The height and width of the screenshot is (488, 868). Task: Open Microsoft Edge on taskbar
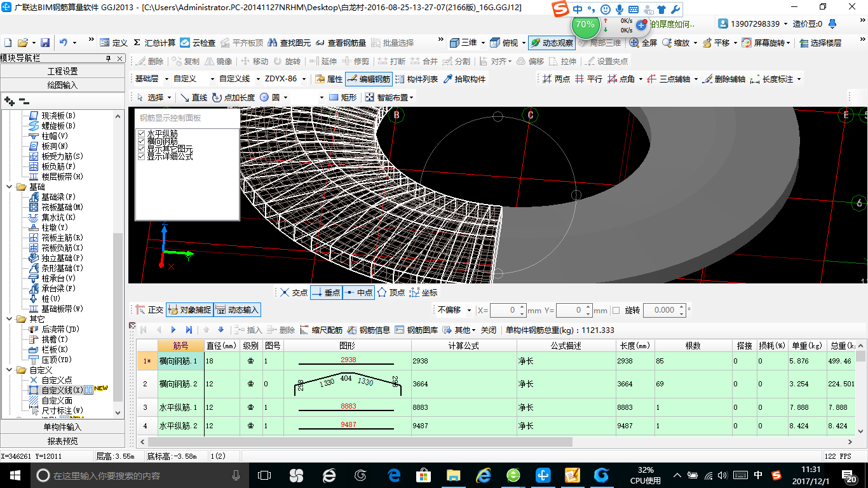click(x=393, y=475)
